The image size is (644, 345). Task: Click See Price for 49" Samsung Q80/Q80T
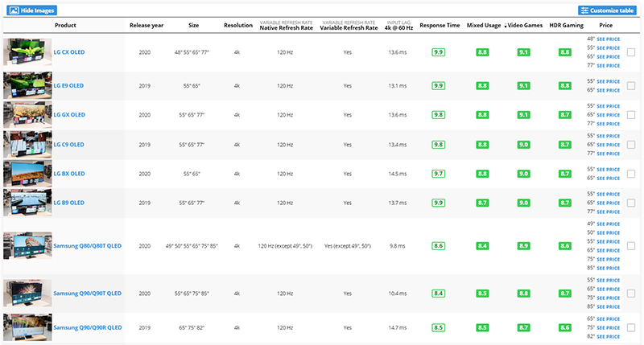[x=608, y=224]
